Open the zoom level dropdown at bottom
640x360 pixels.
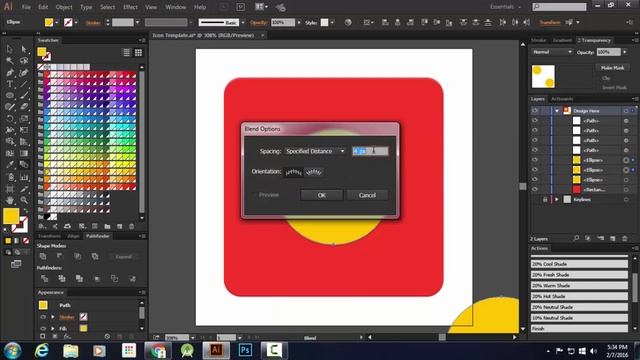tap(193, 338)
